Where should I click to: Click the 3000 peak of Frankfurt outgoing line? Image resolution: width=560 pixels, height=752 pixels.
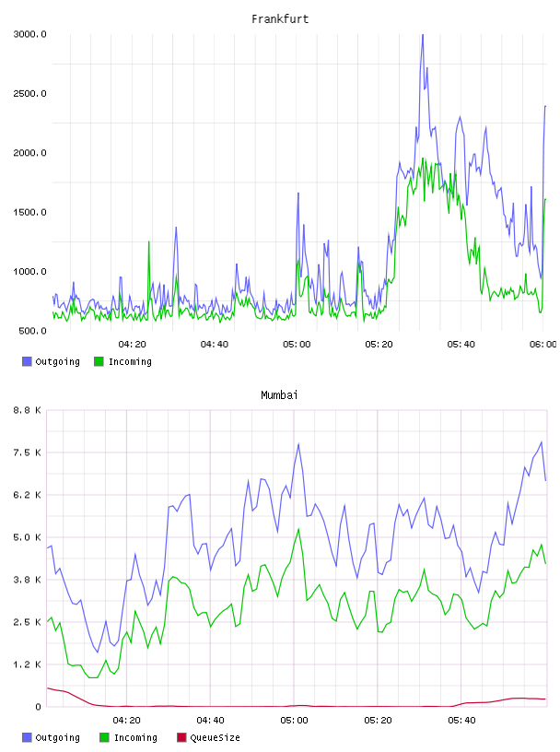pos(423,35)
